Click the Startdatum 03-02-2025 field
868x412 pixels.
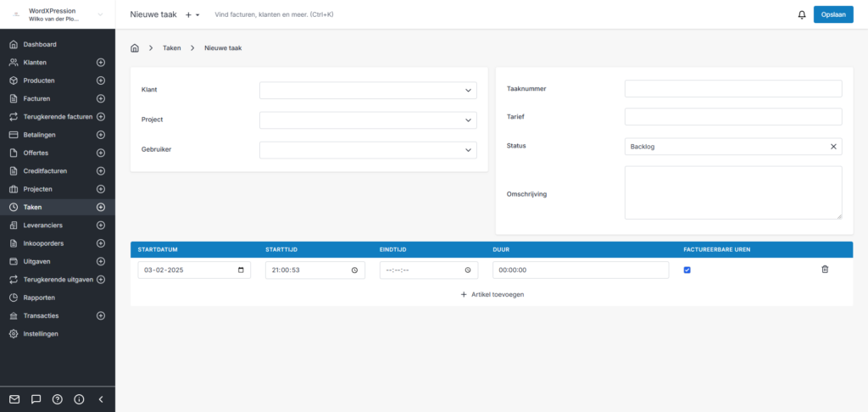click(194, 270)
